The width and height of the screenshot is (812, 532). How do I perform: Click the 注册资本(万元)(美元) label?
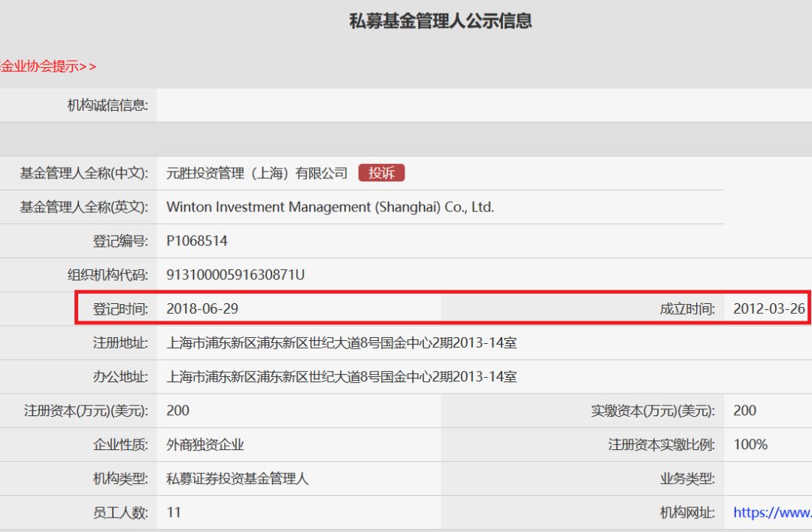[x=86, y=411]
